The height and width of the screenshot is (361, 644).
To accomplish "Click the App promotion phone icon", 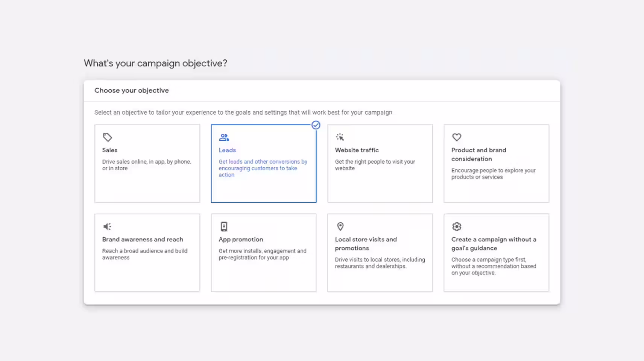I will 224,226.
